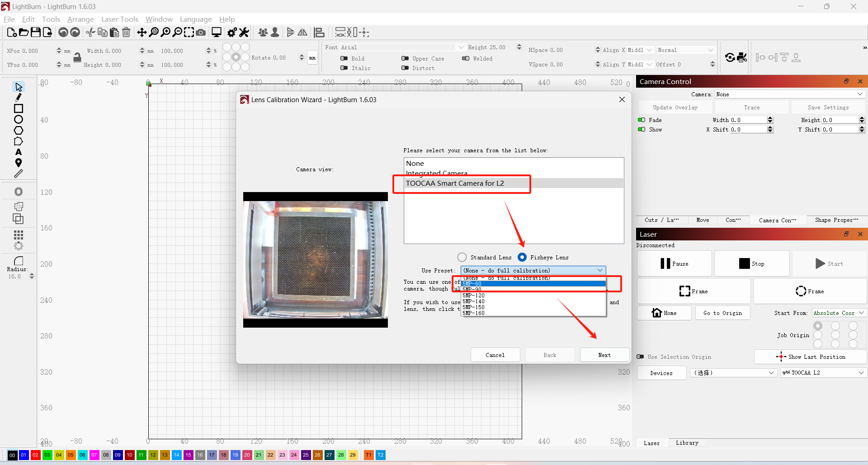Click the Show Last Position button
Viewport: 868px width, 465px height.
[810, 357]
